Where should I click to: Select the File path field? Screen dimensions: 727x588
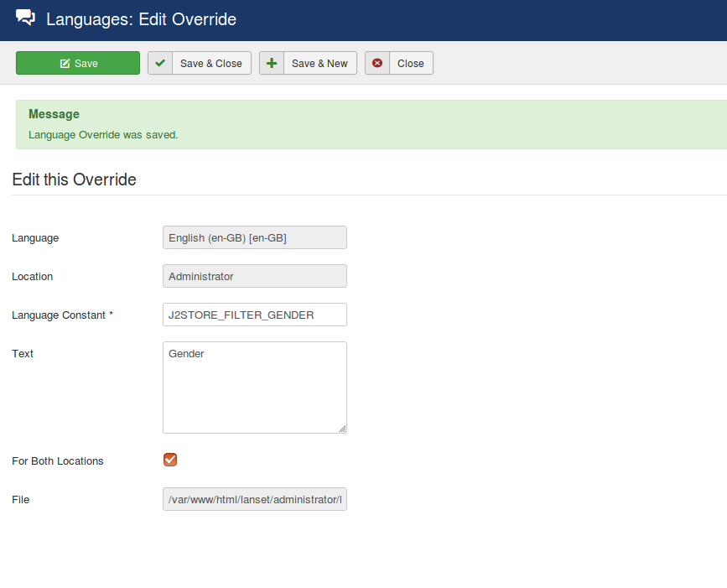254,499
